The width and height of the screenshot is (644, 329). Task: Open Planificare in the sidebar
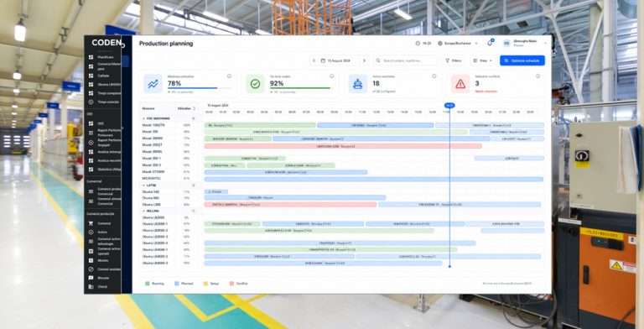[x=105, y=57]
